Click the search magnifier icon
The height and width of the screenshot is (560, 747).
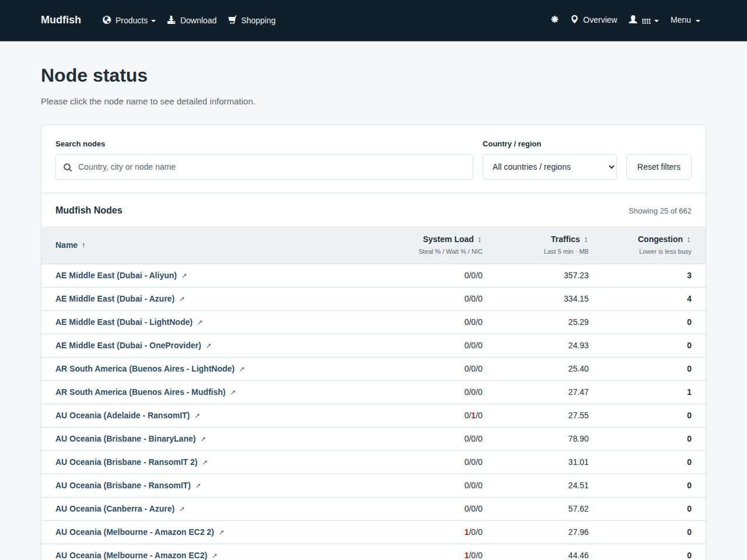pyautogui.click(x=68, y=167)
